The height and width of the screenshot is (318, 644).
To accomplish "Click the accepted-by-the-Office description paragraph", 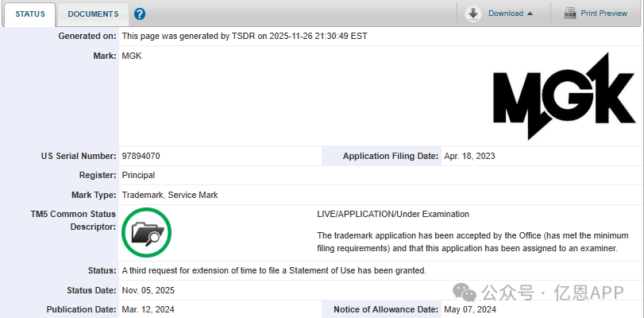I will [x=472, y=242].
